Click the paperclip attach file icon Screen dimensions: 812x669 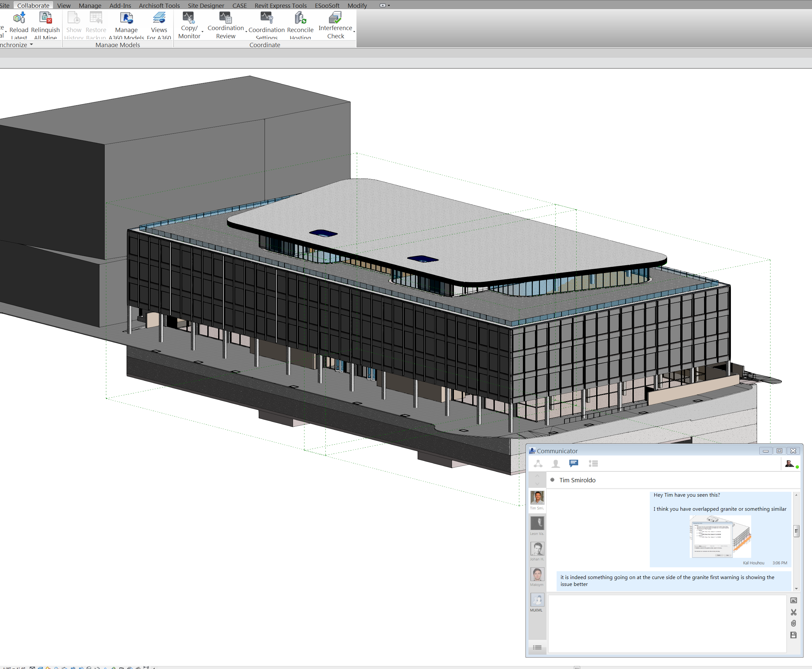pos(793,624)
